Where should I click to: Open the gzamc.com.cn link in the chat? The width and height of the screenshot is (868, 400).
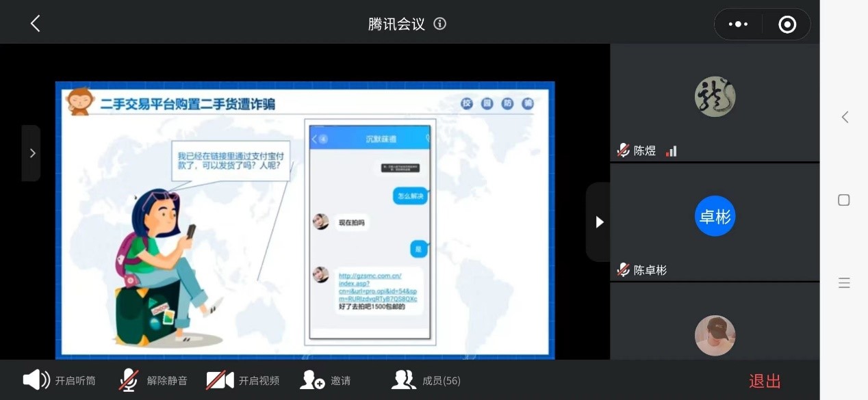tap(378, 288)
